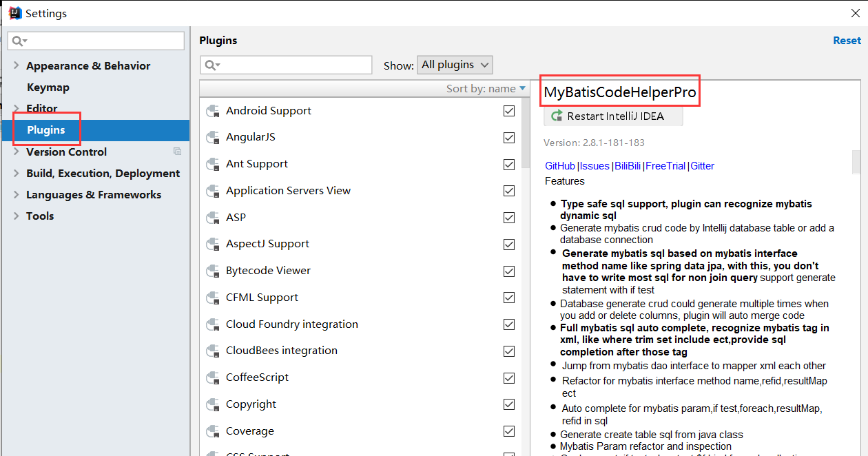The height and width of the screenshot is (456, 868).
Task: Click the Restart IntelliJ IDEA button
Action: pos(613,116)
